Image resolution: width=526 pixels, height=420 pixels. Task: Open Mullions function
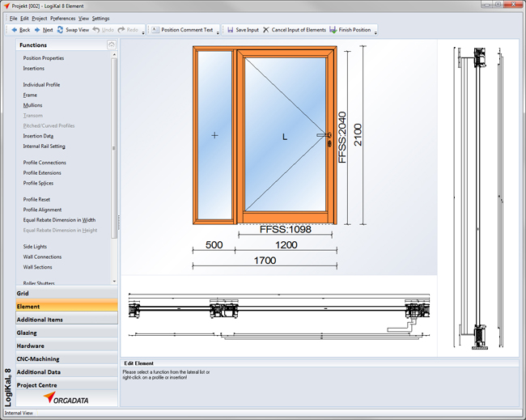(32, 105)
